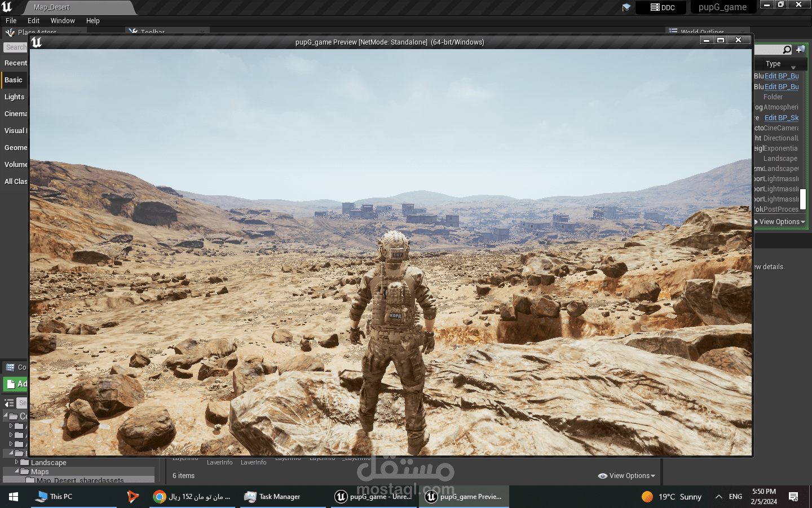Maximize the pupG_game Preview window

tap(720, 40)
